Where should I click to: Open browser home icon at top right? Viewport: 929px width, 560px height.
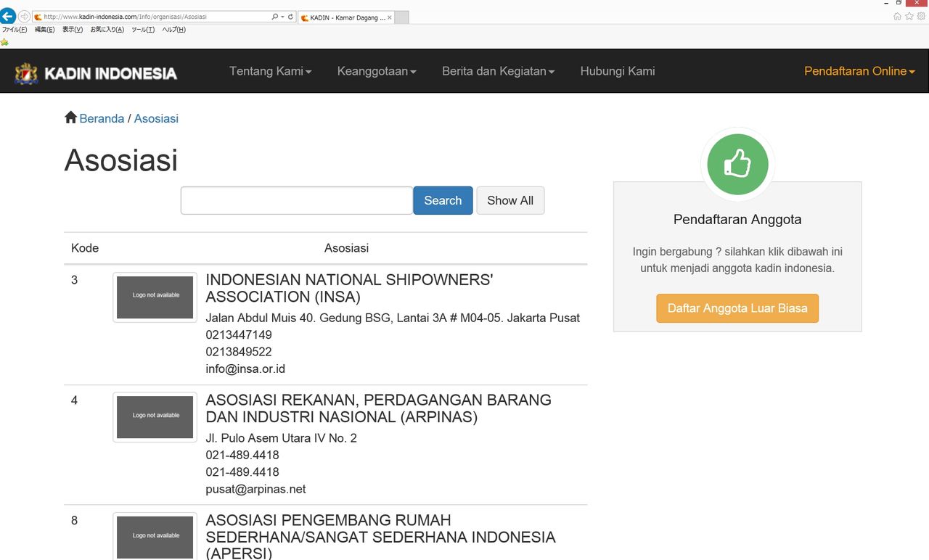click(x=898, y=16)
